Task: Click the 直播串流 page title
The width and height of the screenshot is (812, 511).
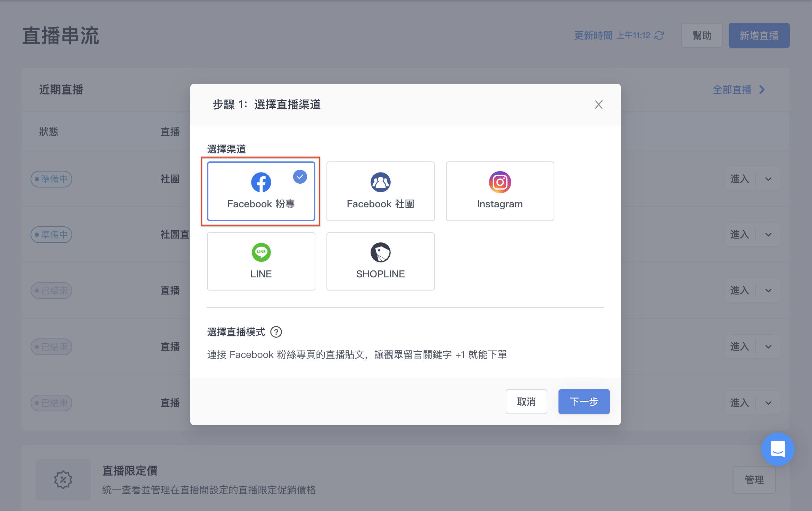Action: pos(61,36)
